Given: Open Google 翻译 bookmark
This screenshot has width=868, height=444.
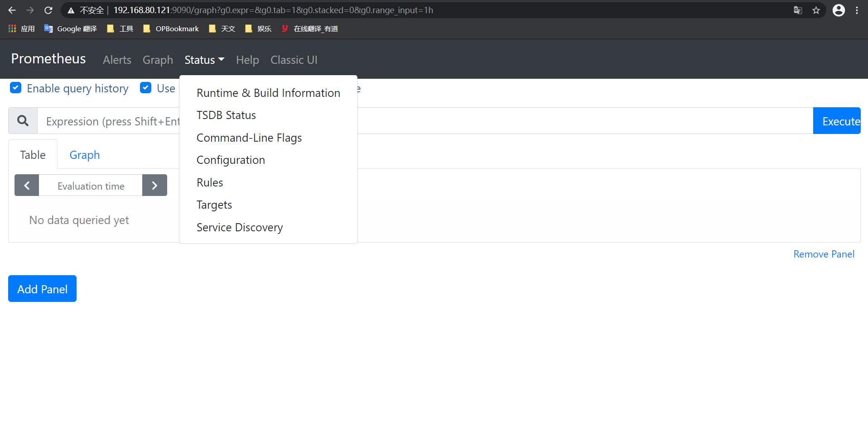Looking at the screenshot, I should tap(70, 29).
